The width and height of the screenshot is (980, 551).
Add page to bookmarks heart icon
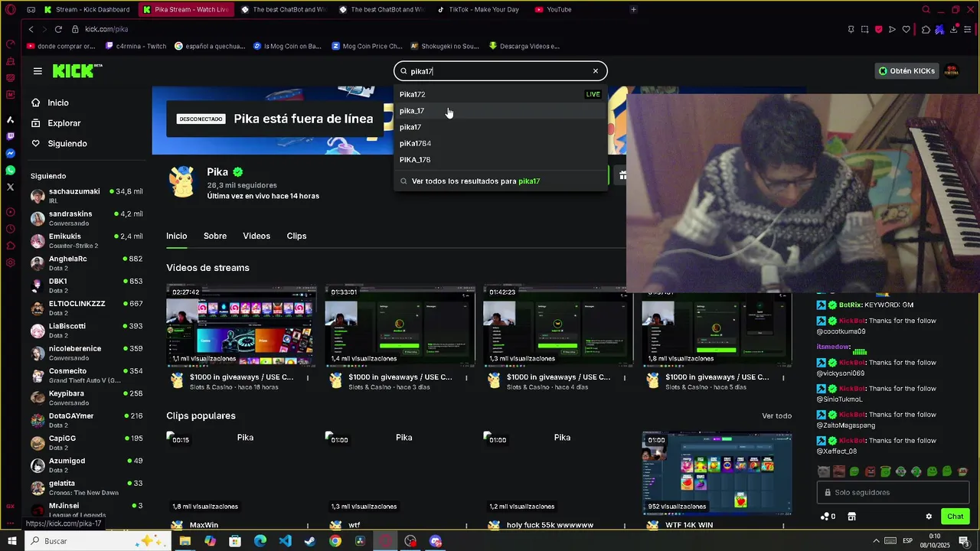tap(906, 29)
